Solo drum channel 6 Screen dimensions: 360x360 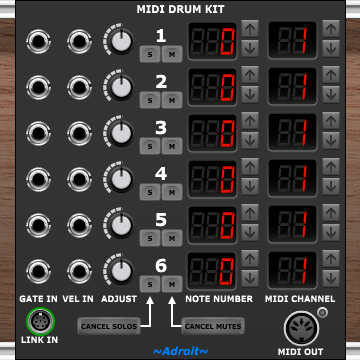[x=150, y=284]
